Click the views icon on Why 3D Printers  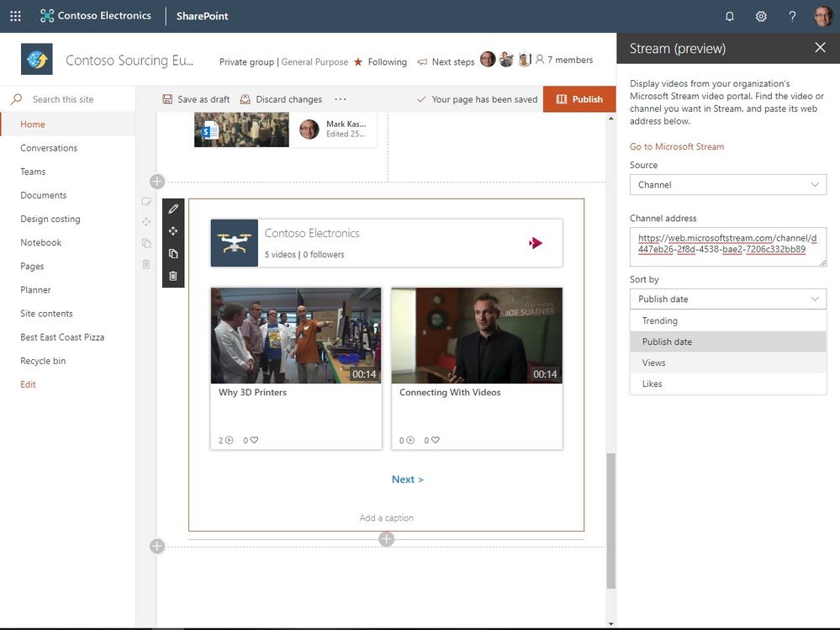pos(230,441)
